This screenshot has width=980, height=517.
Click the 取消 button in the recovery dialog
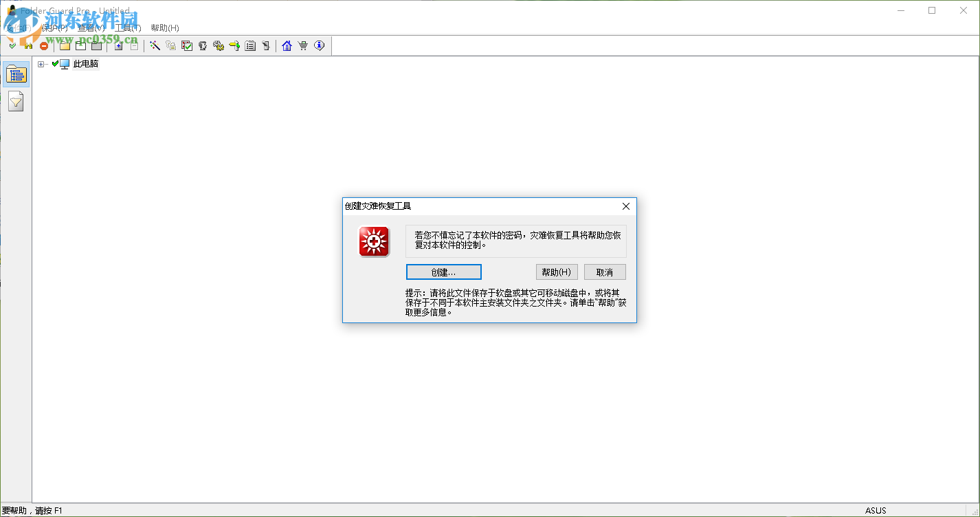coord(604,272)
